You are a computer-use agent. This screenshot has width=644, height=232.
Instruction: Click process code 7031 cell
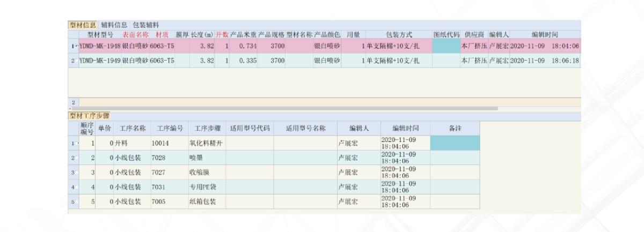(168, 187)
